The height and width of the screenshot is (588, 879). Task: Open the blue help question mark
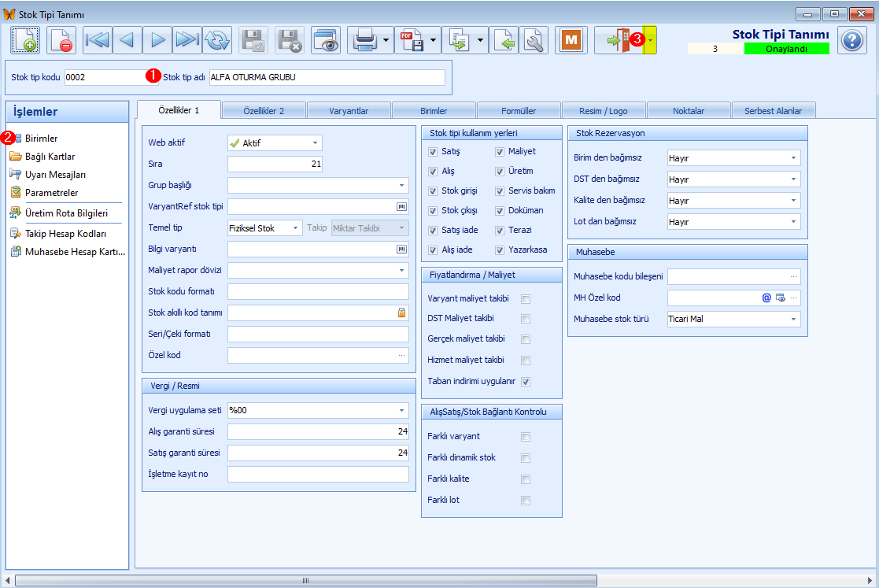tap(852, 40)
